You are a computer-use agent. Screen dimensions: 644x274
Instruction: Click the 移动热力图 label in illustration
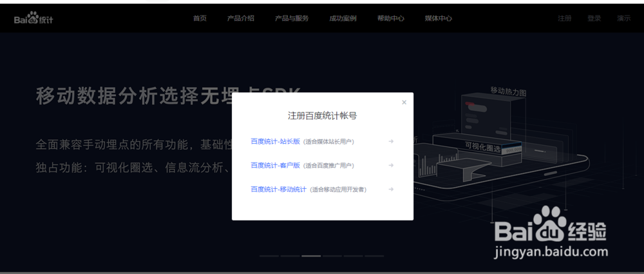point(509,91)
